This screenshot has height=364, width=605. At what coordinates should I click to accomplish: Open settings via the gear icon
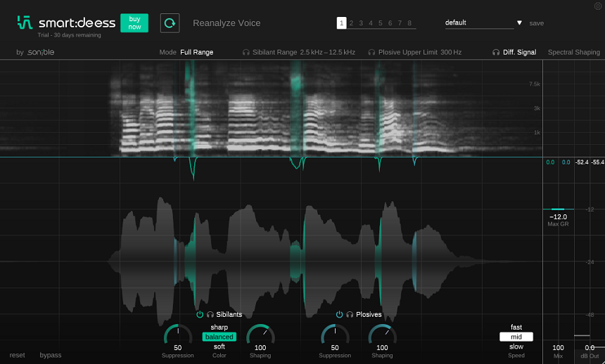coord(598,6)
